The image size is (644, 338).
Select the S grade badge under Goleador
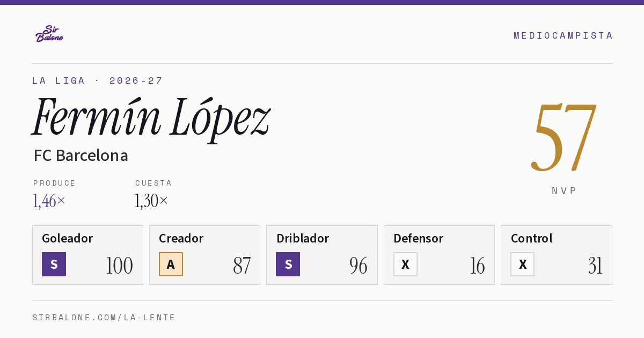54,264
